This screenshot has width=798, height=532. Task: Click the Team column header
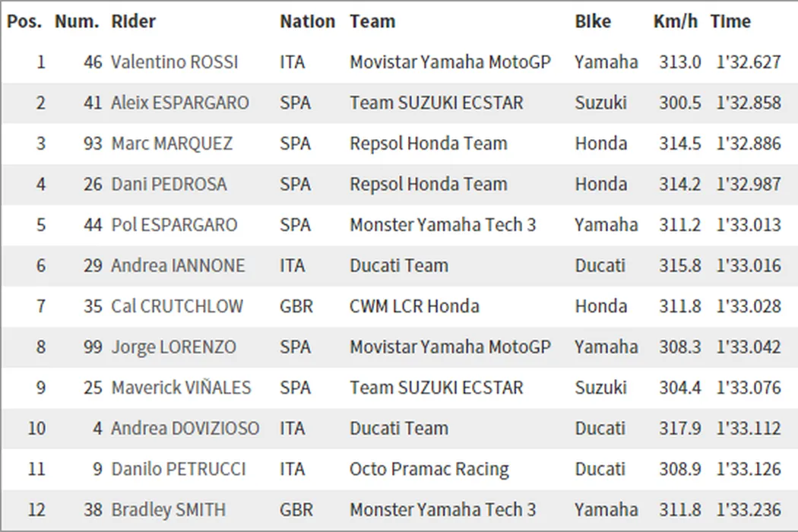coord(372,21)
